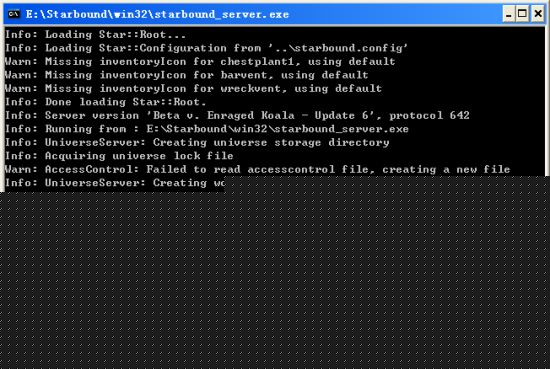Click the title bar path E:\Starbound\win32\starbound_server.exe
The width and height of the screenshot is (550, 369).
pos(157,14)
